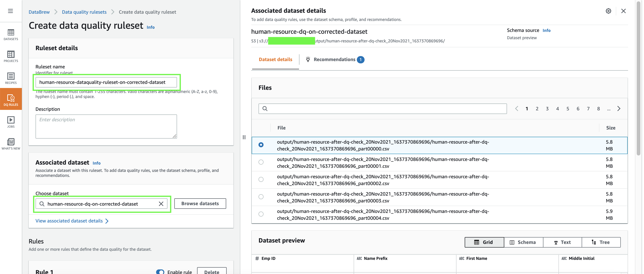Clear the chosen dataset with X icon
Viewport: 644px width, 274px height.
point(161,204)
